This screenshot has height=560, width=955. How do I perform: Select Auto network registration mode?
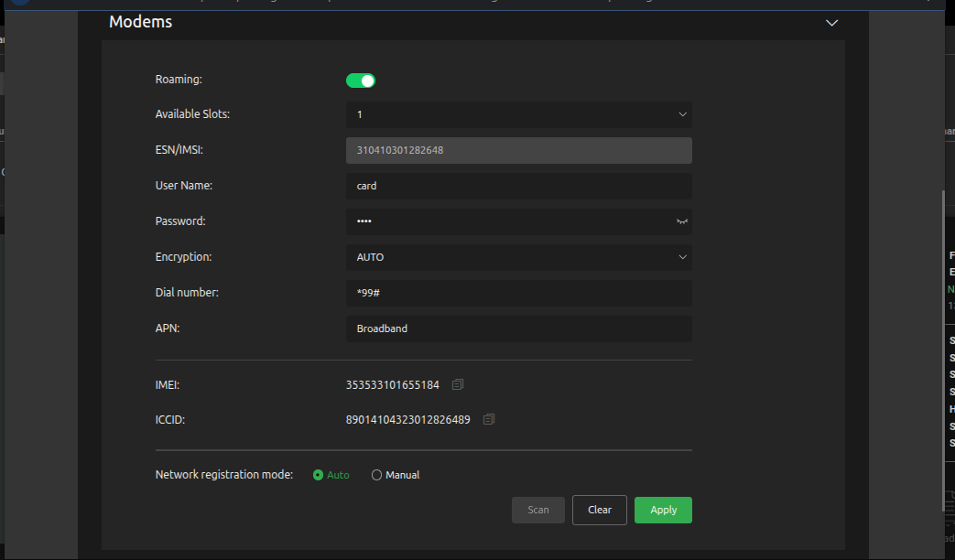319,475
